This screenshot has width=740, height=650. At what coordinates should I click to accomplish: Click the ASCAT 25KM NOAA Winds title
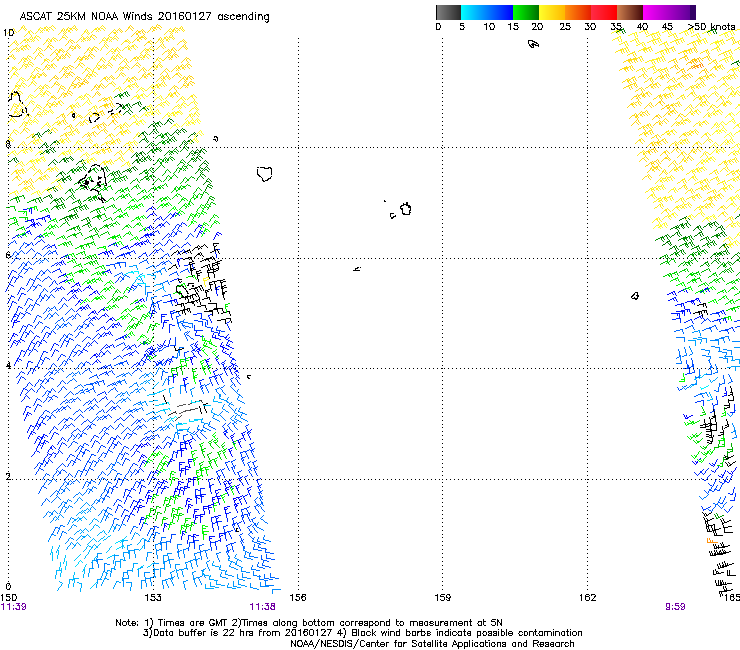144,16
